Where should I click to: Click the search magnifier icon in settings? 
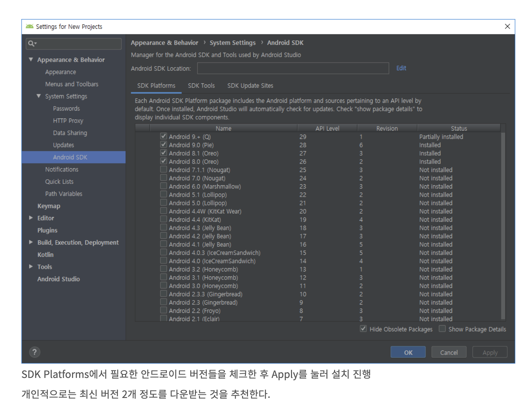[x=32, y=43]
